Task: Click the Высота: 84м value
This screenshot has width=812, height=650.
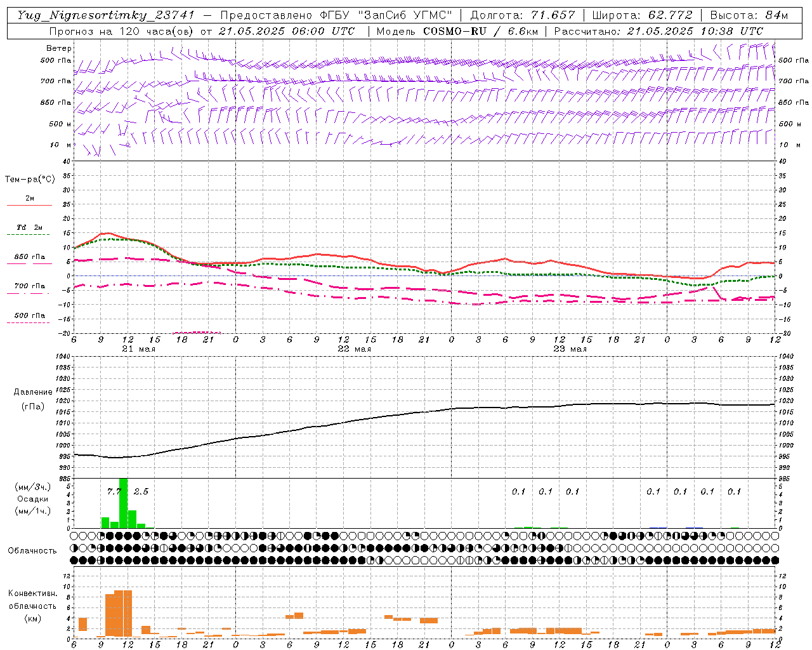Action: (749, 15)
